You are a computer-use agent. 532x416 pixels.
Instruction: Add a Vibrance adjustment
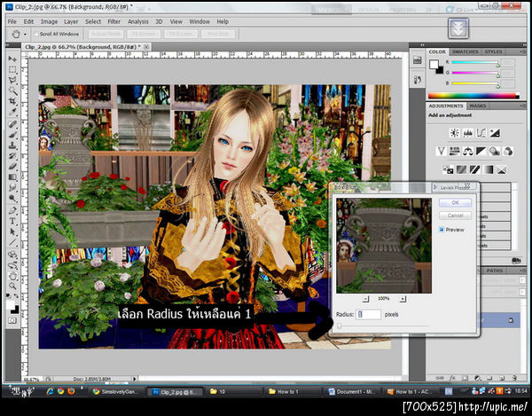point(441,151)
